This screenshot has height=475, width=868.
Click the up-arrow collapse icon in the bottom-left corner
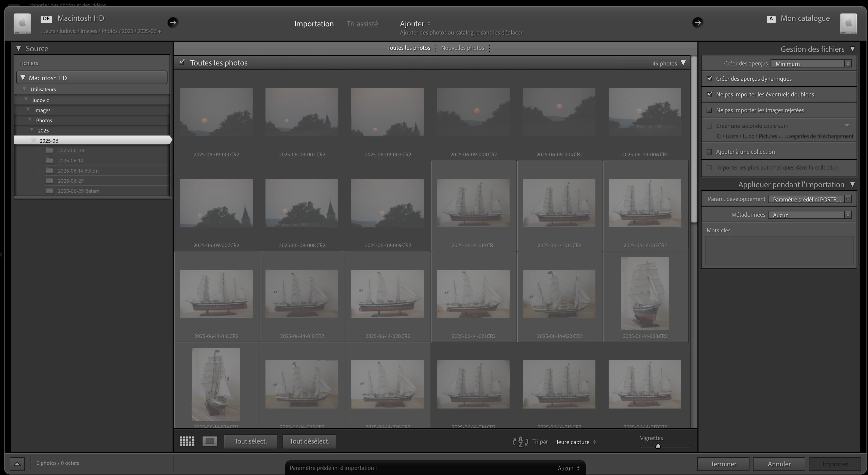[x=17, y=464]
